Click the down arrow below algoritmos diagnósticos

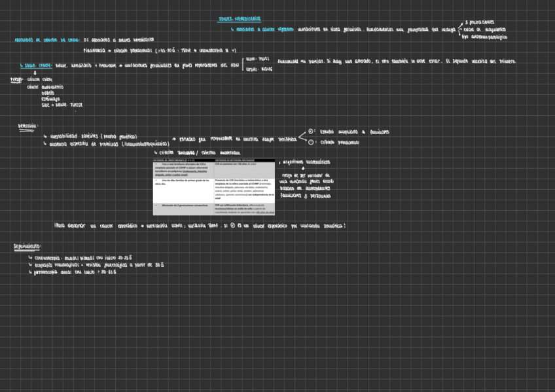(303, 168)
